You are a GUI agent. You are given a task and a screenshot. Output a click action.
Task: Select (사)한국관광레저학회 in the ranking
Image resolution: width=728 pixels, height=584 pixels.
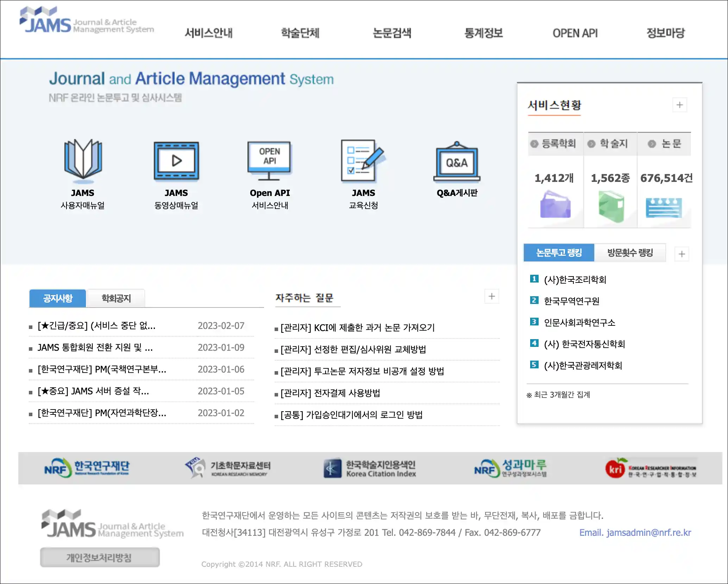coord(583,366)
